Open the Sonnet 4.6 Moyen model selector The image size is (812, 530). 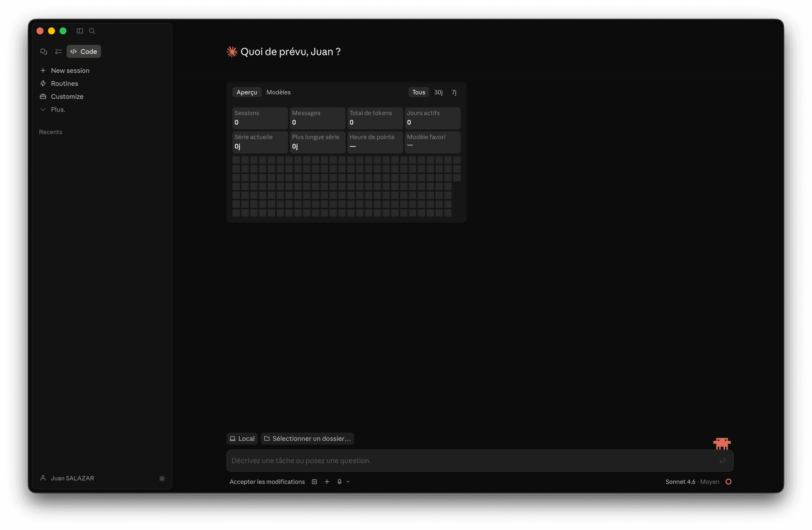click(692, 481)
